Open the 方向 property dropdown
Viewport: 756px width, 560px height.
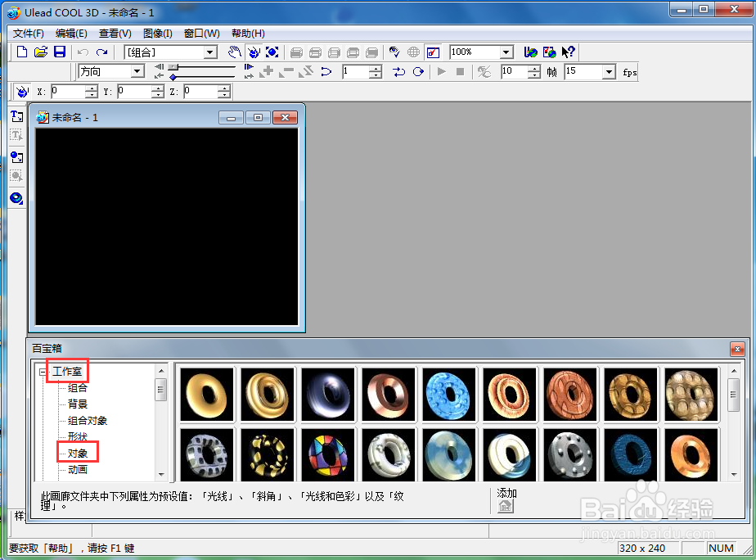pyautogui.click(x=137, y=72)
